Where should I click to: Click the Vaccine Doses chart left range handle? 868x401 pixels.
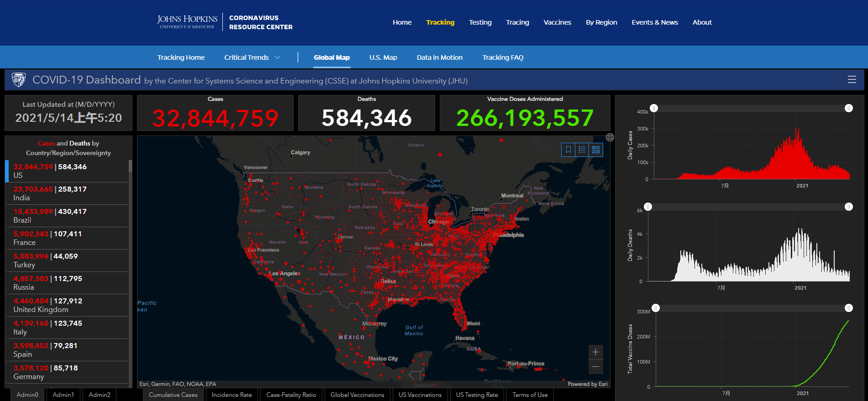tap(656, 308)
